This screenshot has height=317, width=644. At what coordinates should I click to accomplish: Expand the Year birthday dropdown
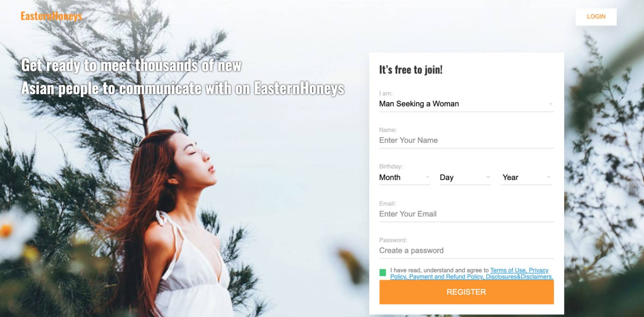tap(526, 178)
